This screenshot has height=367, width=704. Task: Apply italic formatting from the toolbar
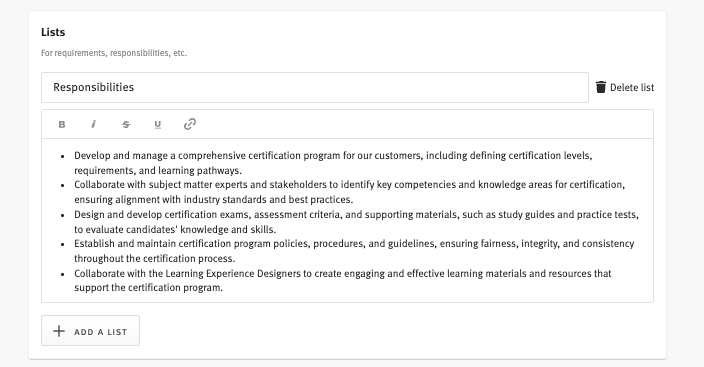[x=93, y=124]
